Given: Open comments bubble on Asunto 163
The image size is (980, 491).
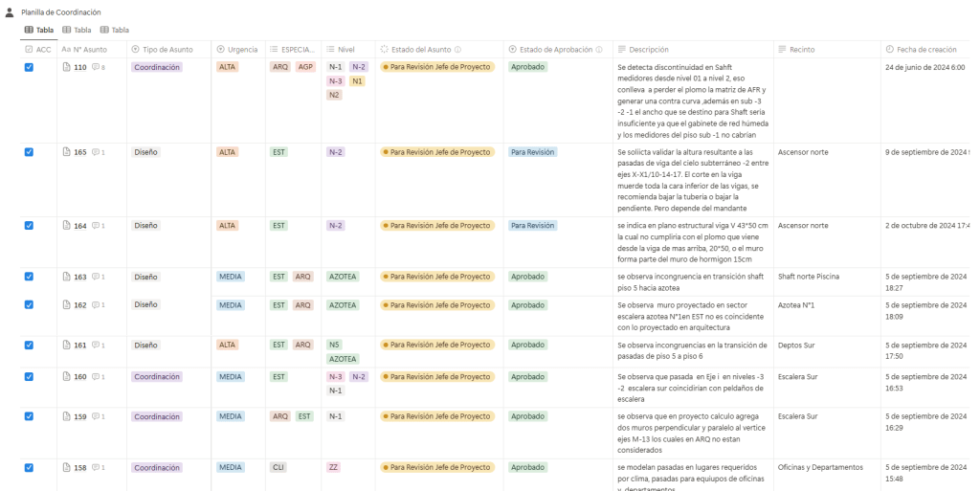Looking at the screenshot, I should click(96, 277).
